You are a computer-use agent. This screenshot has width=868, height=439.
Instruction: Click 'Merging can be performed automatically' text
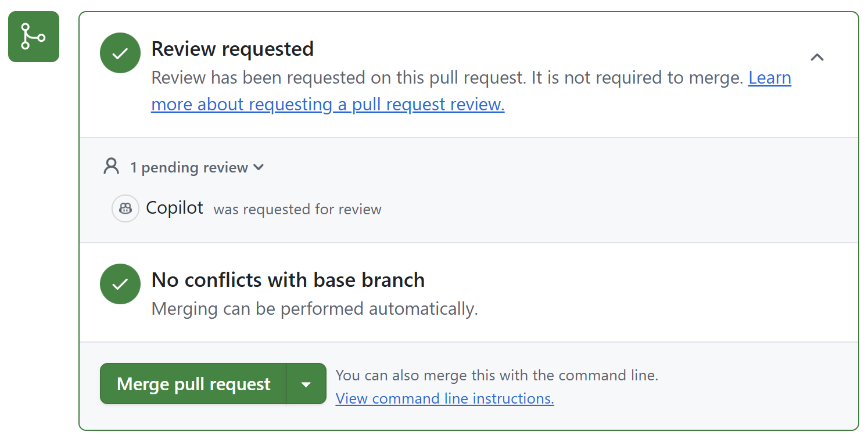tap(314, 308)
